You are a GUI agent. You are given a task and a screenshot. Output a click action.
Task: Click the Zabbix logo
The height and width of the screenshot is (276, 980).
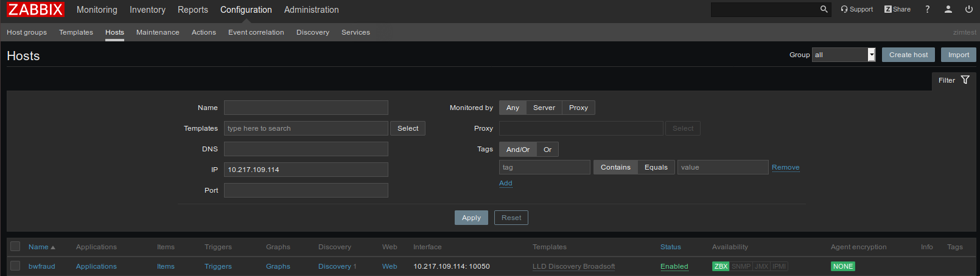click(x=35, y=10)
